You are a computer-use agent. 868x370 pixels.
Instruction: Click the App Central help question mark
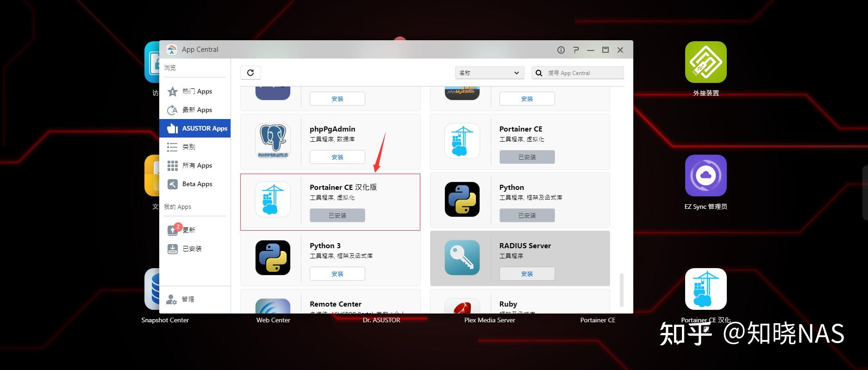pos(576,50)
